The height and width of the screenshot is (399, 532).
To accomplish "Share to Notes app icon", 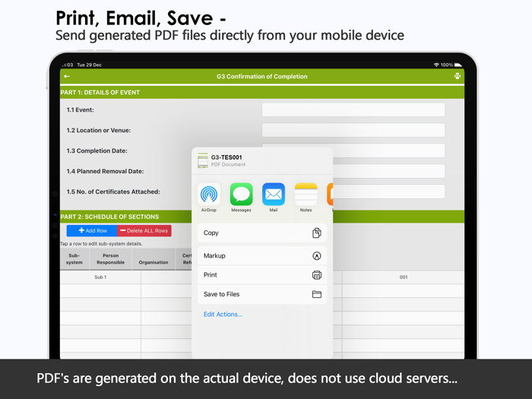I will [x=306, y=194].
